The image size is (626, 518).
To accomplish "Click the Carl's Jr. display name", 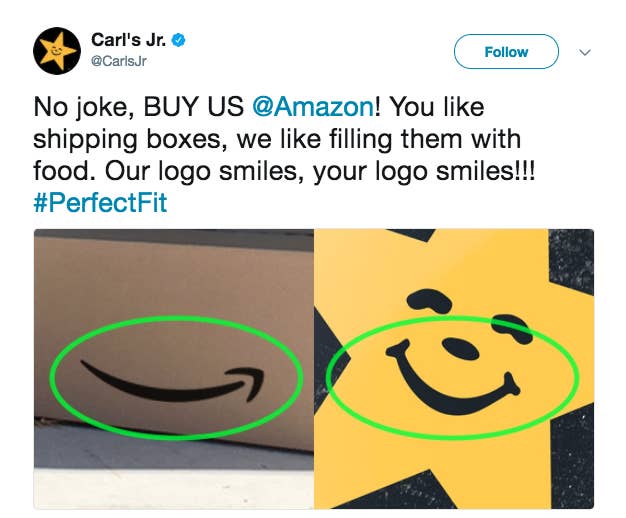I will (x=128, y=40).
